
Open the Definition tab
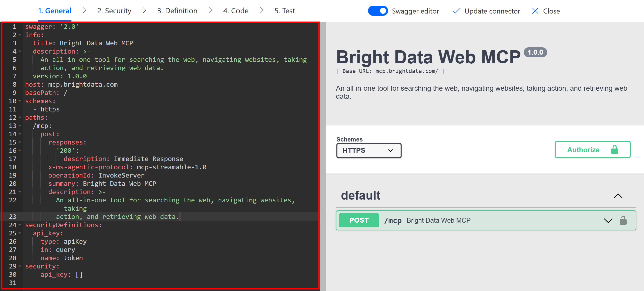click(177, 11)
